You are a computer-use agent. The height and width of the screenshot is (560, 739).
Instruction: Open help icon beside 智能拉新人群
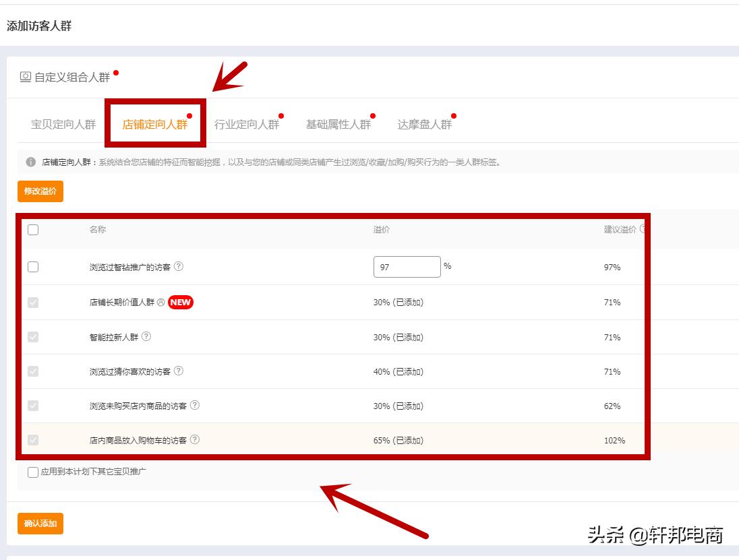(146, 337)
